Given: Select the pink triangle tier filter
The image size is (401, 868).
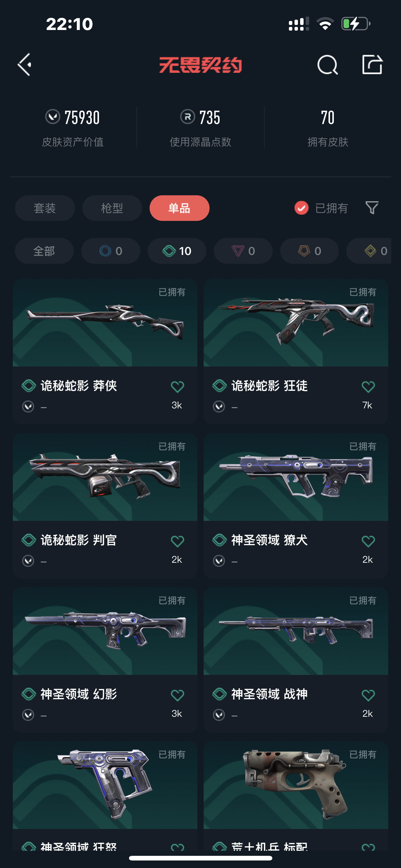Looking at the screenshot, I should tap(243, 251).
